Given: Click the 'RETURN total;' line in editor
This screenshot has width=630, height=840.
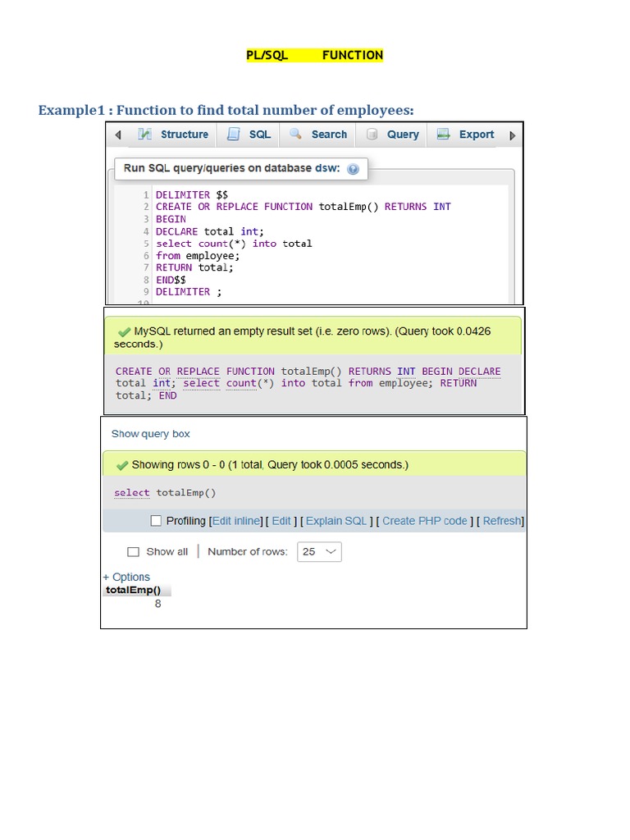Looking at the screenshot, I should point(194,267).
